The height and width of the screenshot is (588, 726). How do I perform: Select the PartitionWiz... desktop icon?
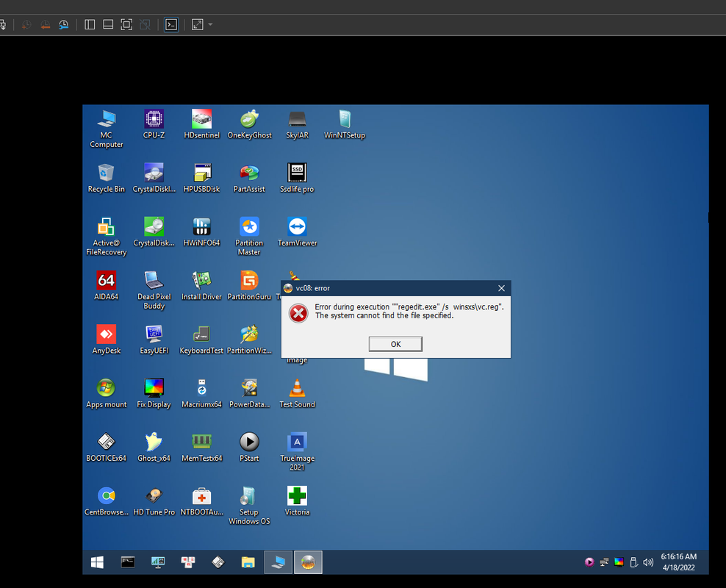pyautogui.click(x=249, y=340)
